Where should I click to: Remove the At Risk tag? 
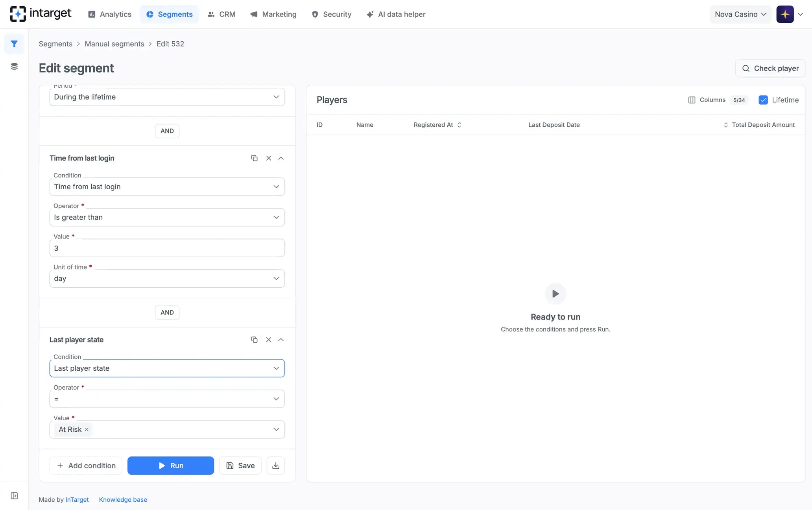87,429
